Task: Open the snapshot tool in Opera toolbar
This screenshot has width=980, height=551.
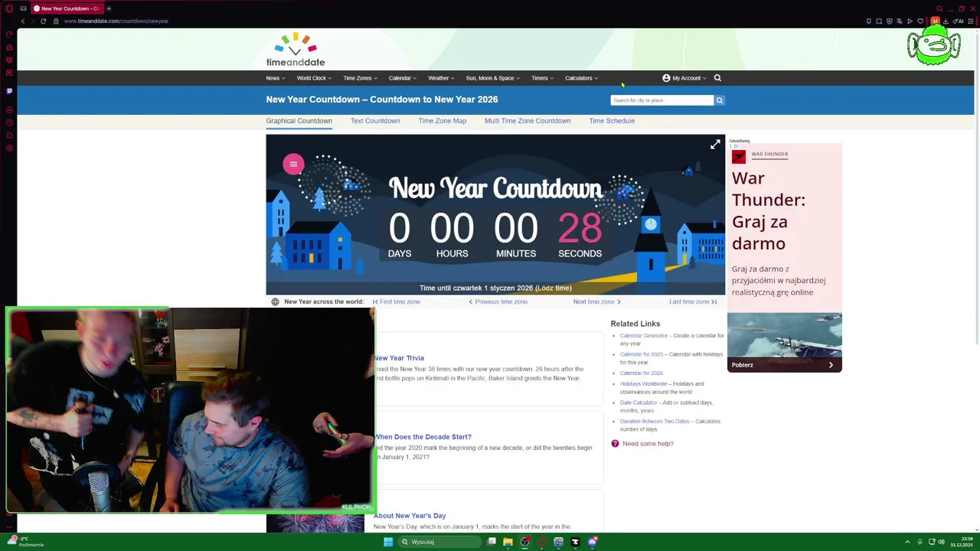Action: point(879,21)
